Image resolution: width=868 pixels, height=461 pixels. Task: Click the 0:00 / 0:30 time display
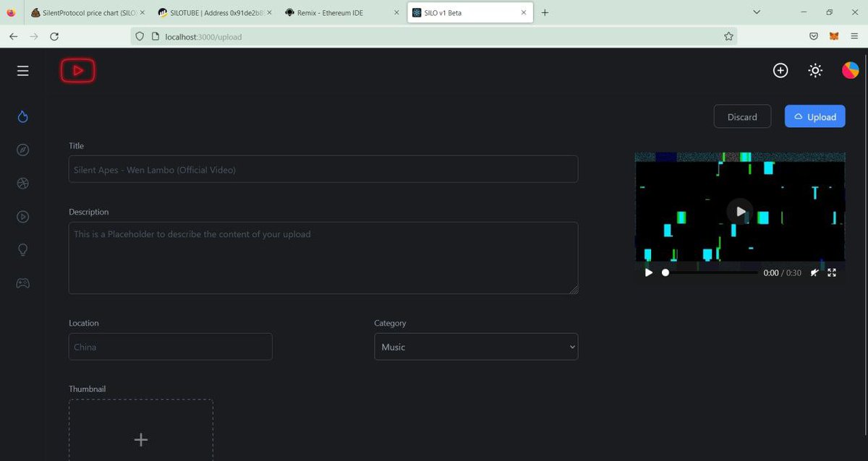(783, 273)
